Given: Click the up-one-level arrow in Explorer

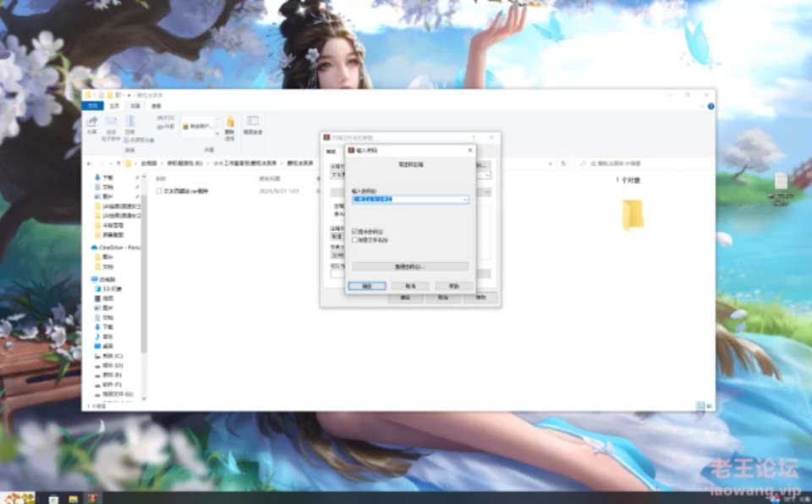Looking at the screenshot, I should coord(118,163).
